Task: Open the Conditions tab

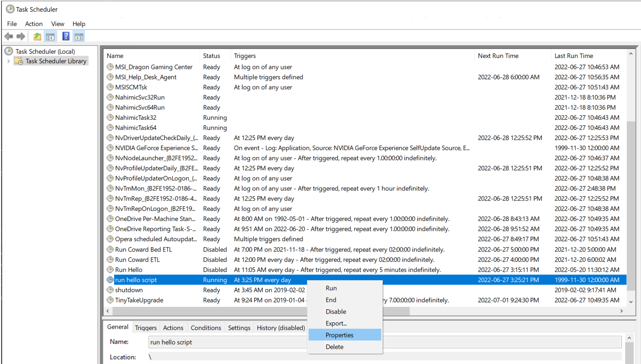Action: [x=206, y=328]
